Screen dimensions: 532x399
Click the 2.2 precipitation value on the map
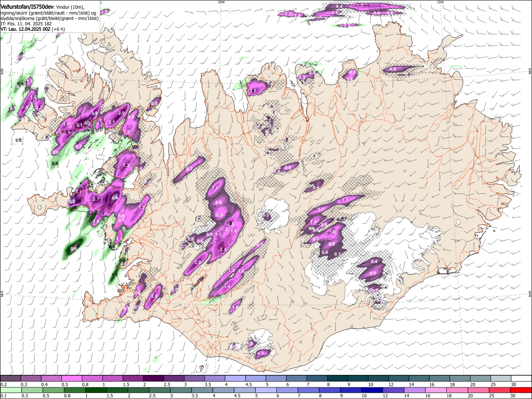point(40,107)
